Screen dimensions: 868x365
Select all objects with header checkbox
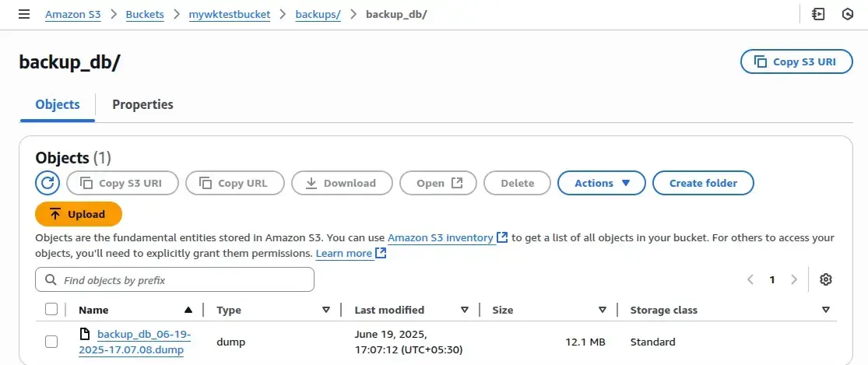51,309
